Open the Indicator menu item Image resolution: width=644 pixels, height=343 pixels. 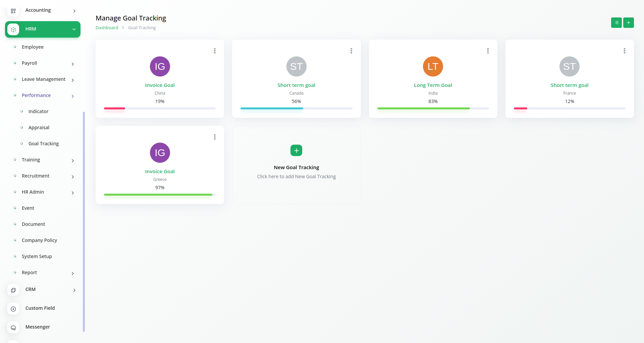coord(38,111)
